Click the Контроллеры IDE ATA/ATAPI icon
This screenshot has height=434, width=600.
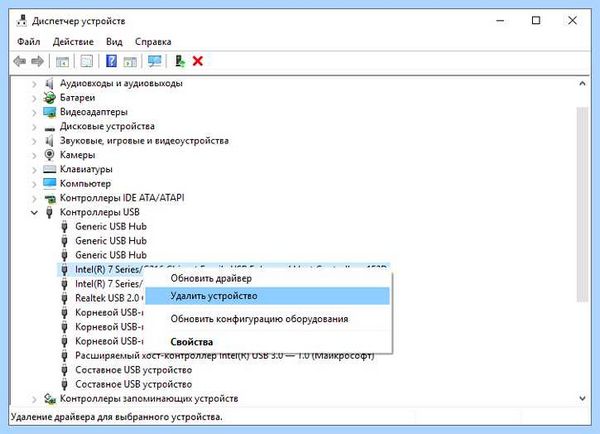tap(49, 198)
